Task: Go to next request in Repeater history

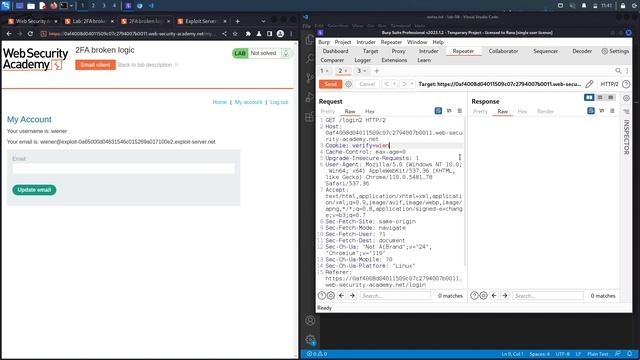Action: coord(404,84)
